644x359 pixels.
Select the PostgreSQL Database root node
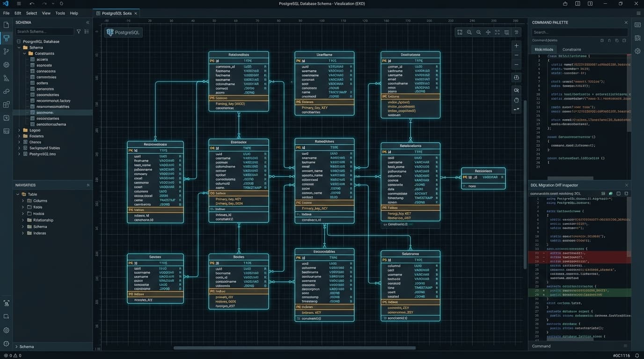point(41,42)
